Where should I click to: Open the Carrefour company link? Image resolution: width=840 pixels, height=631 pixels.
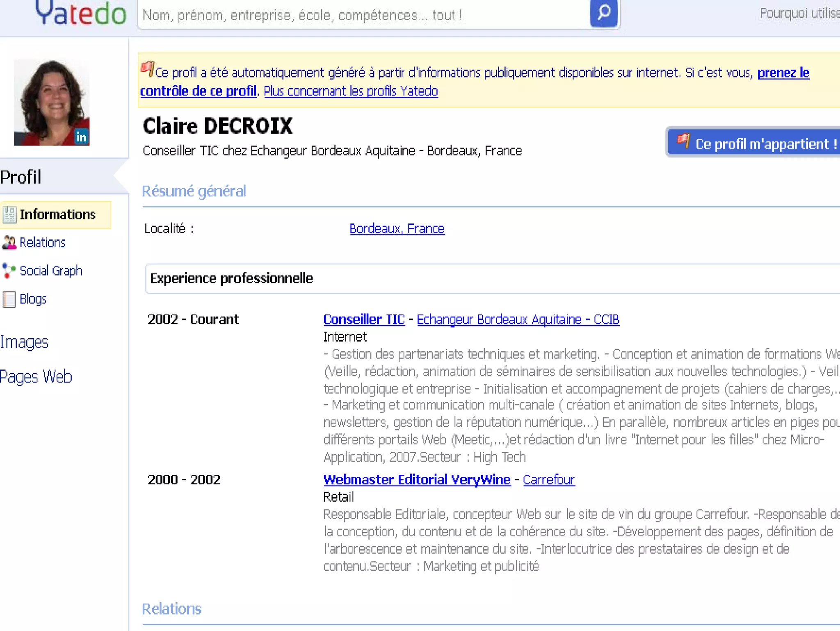549,480
